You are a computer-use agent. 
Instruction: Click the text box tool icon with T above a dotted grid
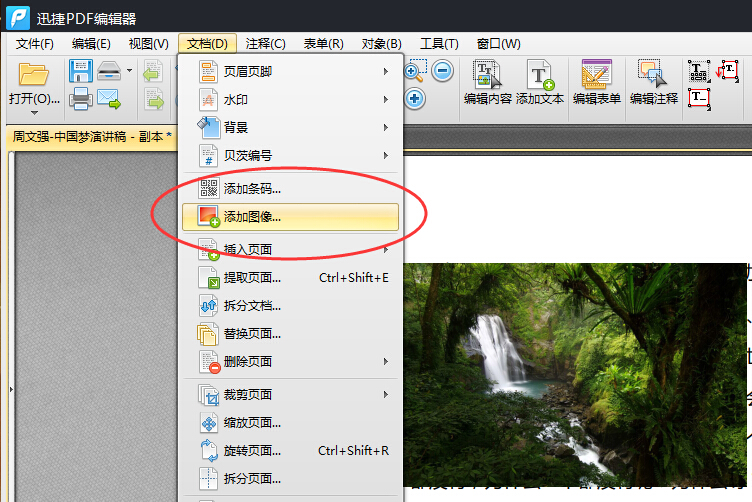[x=699, y=71]
